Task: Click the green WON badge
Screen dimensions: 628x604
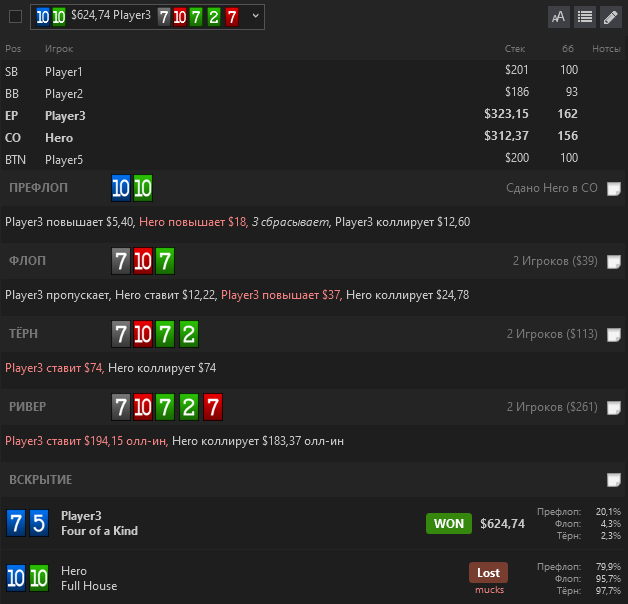Action: [449, 523]
